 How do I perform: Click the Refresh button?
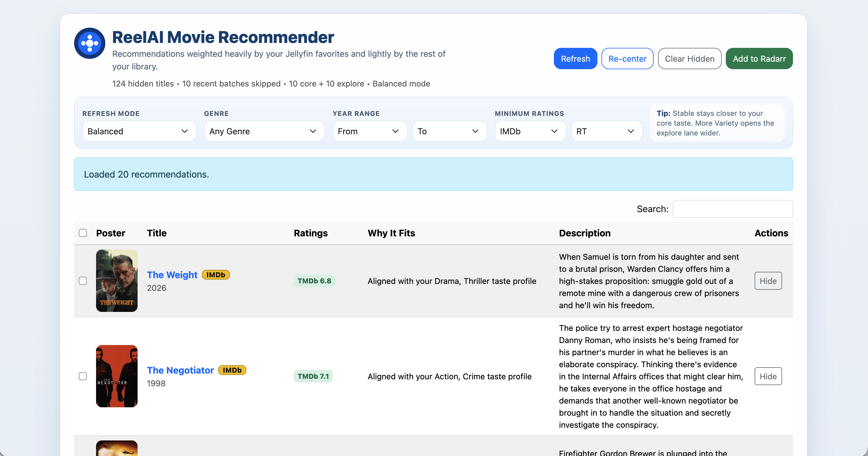click(575, 59)
